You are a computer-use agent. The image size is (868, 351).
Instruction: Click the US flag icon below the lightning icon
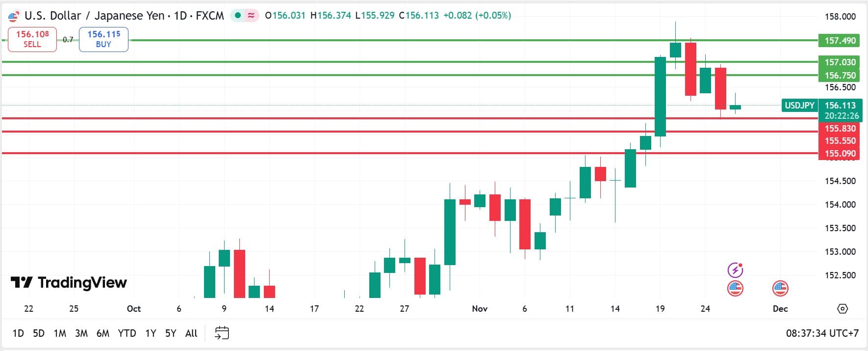point(735,289)
